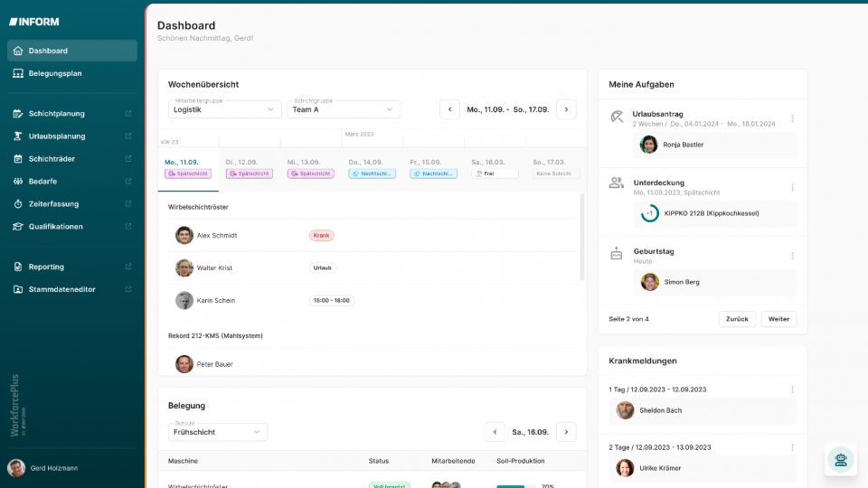Open three-dot menu for Unterdeckung task
Screen dimensions: 868x488
pos(792,187)
